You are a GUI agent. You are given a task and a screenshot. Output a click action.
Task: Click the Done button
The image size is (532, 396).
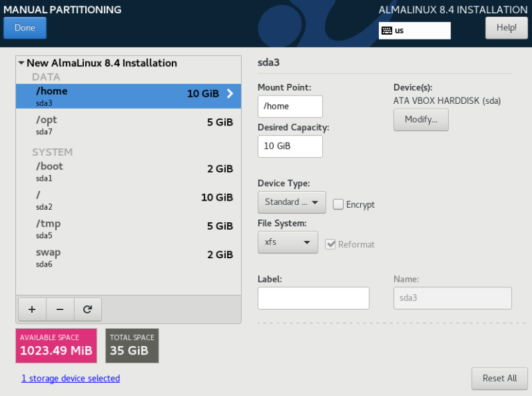[x=25, y=28]
